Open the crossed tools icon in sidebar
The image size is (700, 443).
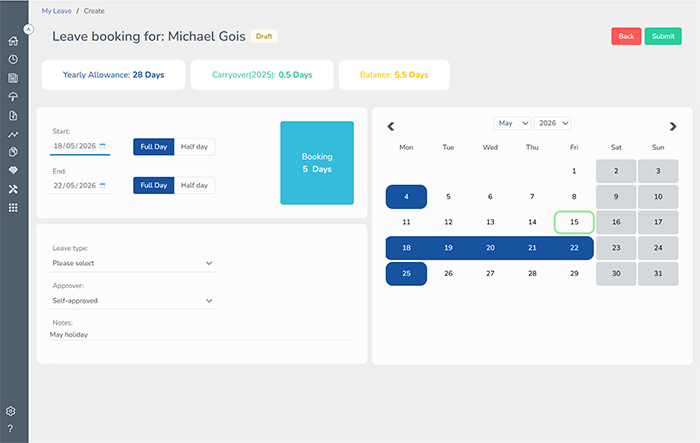(x=13, y=189)
